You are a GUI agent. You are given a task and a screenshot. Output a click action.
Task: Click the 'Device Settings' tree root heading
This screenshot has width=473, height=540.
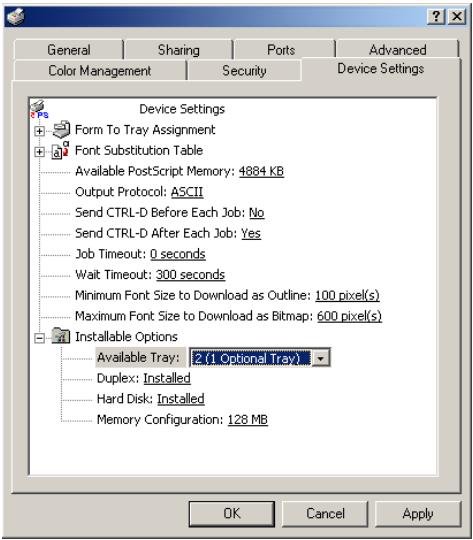point(182,109)
